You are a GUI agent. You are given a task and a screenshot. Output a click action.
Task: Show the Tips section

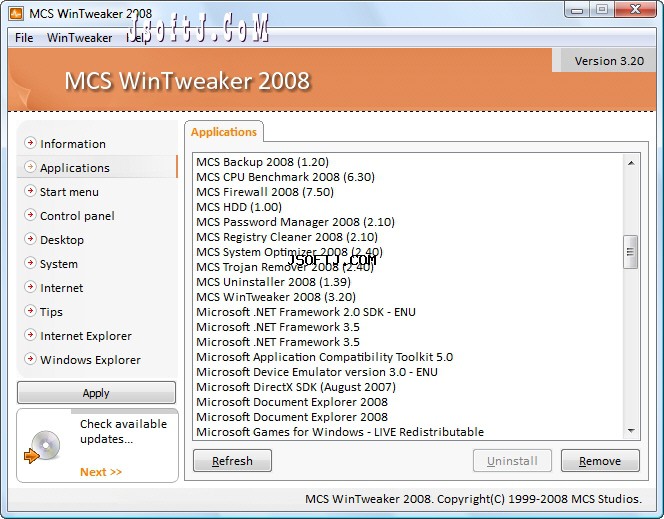coord(51,312)
